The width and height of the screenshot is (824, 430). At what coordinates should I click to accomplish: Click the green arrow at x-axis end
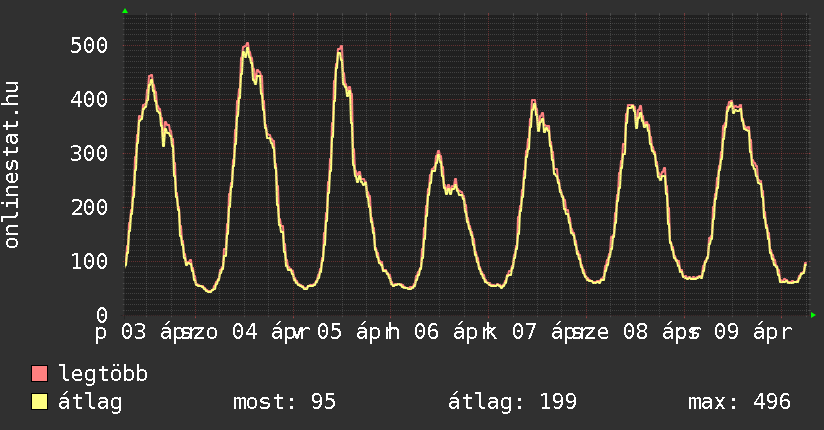point(813,315)
